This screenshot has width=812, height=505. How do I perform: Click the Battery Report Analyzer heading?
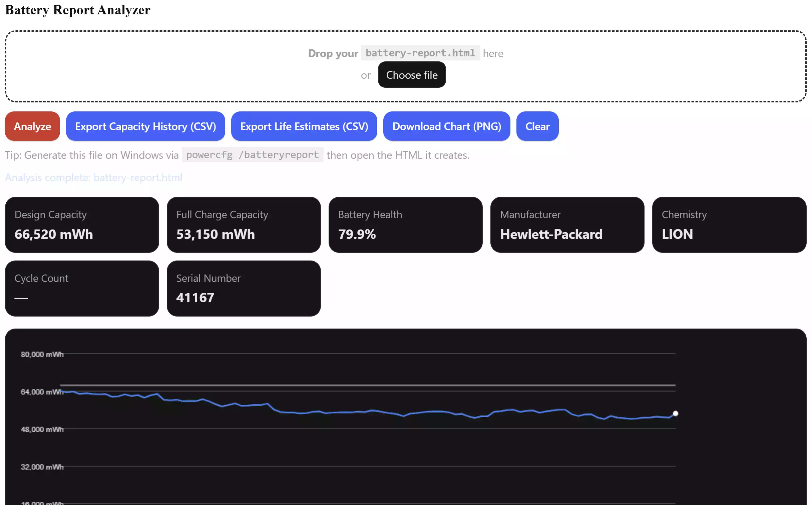(x=77, y=10)
